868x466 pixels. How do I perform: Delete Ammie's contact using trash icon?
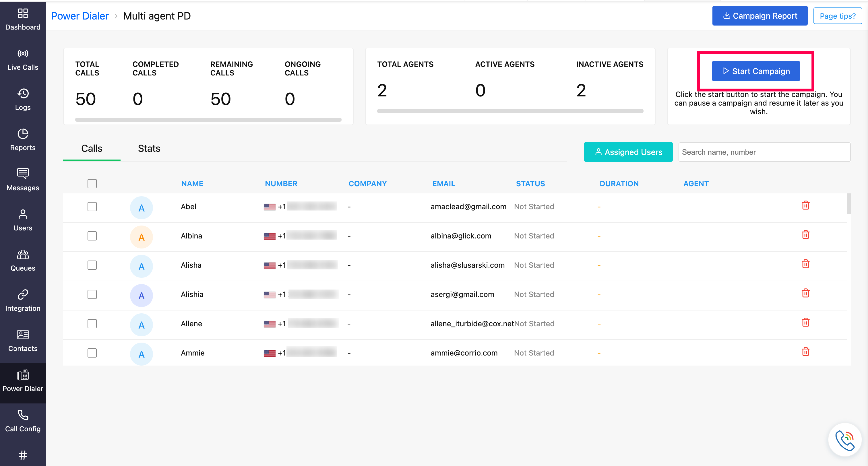pos(805,352)
